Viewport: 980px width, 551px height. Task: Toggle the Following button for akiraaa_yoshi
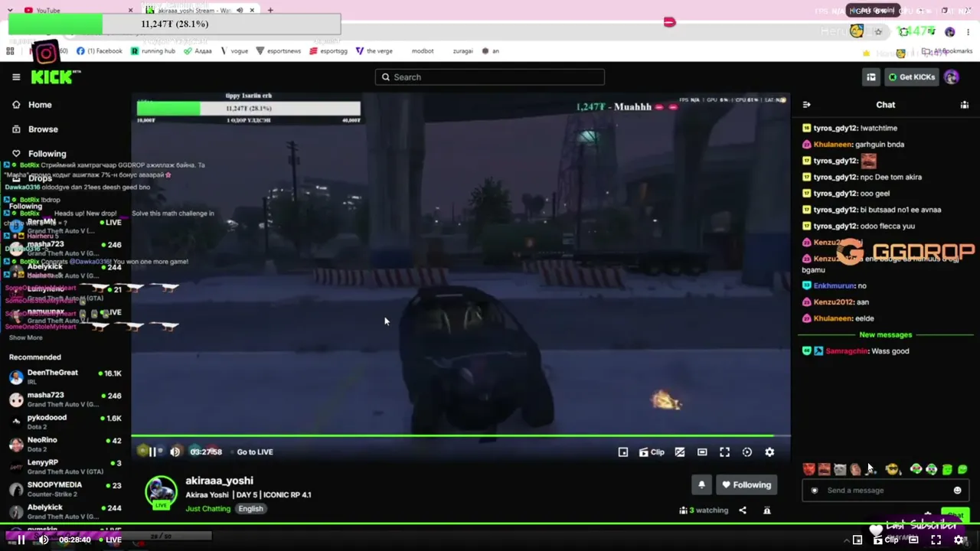tap(746, 484)
